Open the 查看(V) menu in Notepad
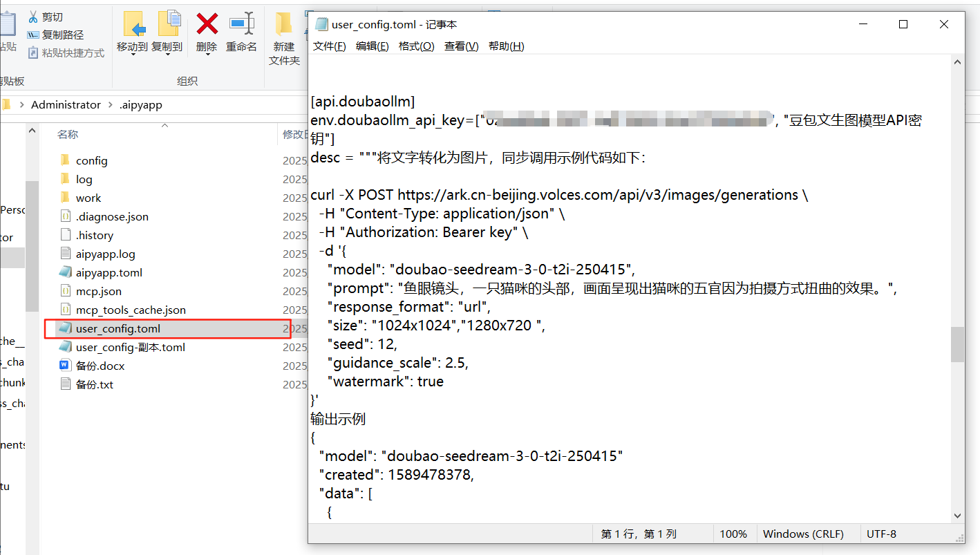Screen dimensions: 980x555 pyautogui.click(x=462, y=46)
